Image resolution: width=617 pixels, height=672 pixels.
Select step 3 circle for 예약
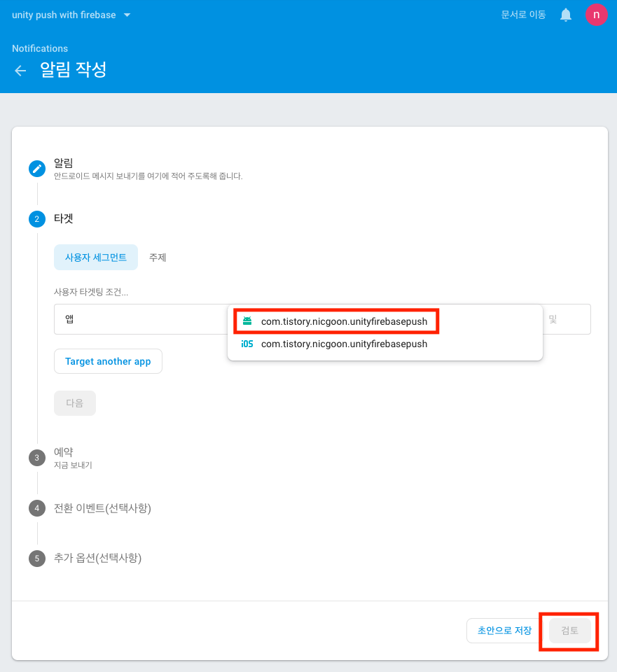click(x=37, y=458)
